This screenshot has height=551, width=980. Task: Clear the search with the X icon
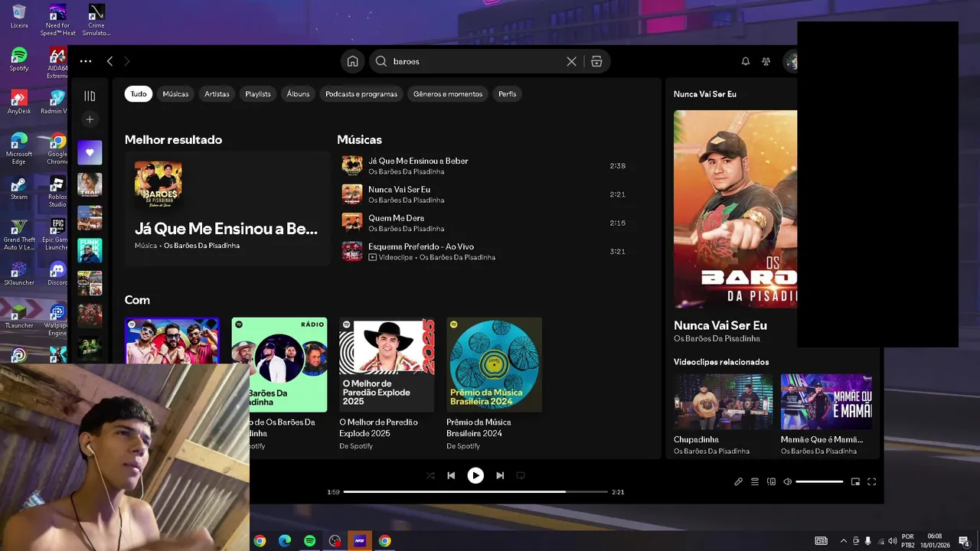coord(571,61)
